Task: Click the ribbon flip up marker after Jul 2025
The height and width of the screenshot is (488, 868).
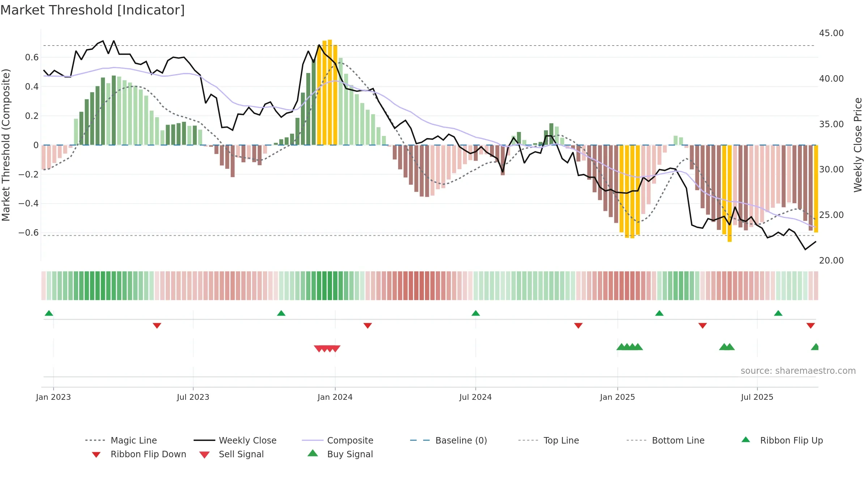Action: [x=778, y=313]
